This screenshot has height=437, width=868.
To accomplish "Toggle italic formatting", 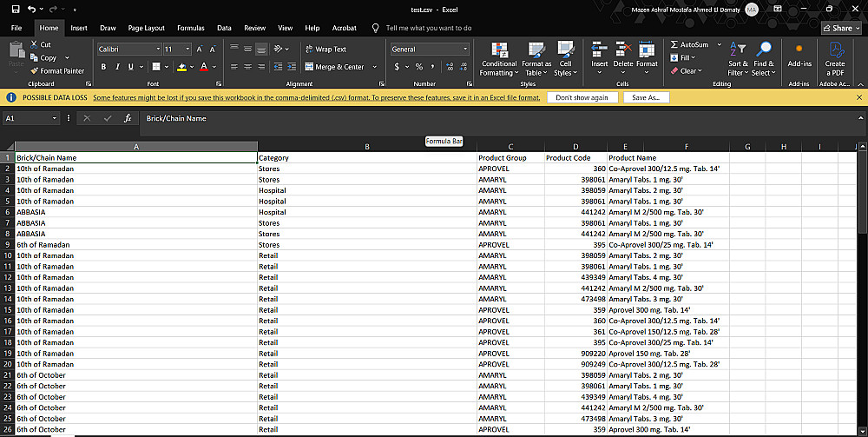I will point(117,67).
